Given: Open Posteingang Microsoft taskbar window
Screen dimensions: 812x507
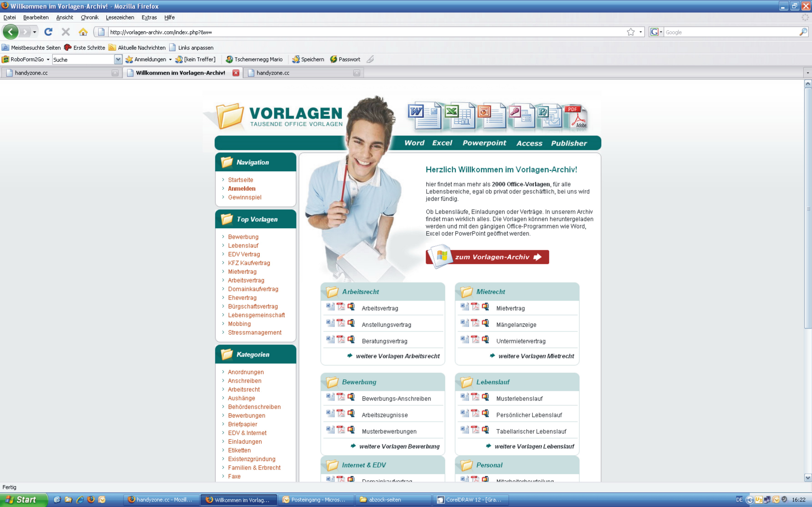Looking at the screenshot, I should (x=316, y=500).
